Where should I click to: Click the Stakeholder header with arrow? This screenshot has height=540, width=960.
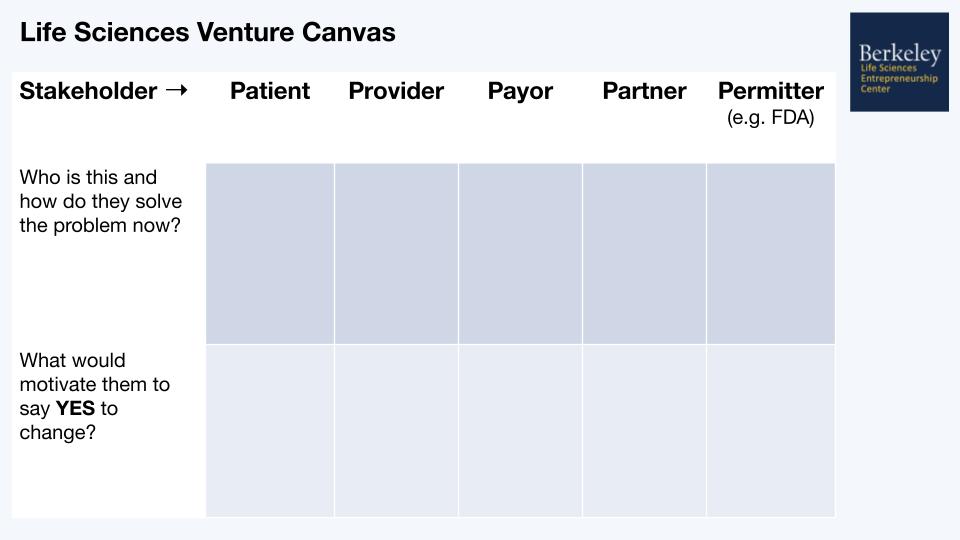[103, 91]
